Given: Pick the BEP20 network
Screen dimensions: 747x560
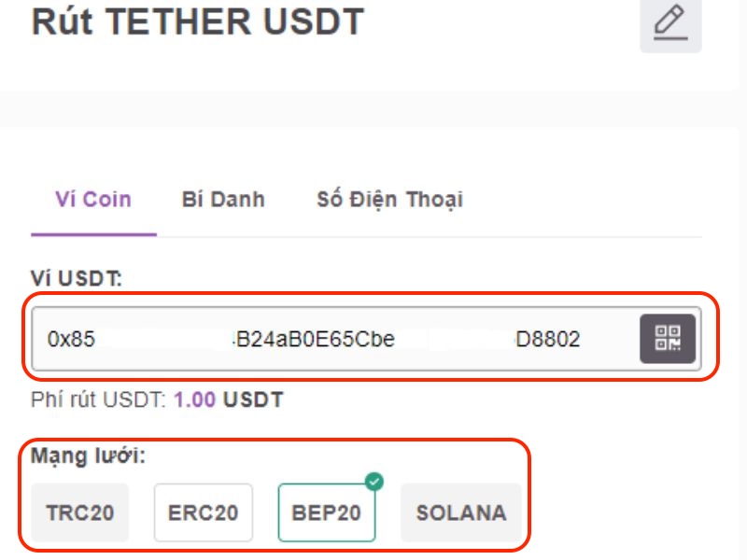Looking at the screenshot, I should pos(327,512).
